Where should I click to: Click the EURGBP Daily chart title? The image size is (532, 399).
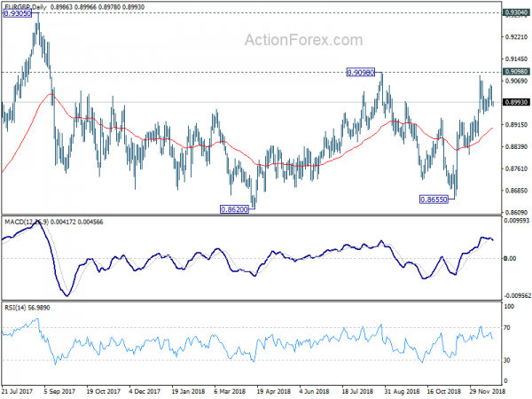click(x=26, y=7)
